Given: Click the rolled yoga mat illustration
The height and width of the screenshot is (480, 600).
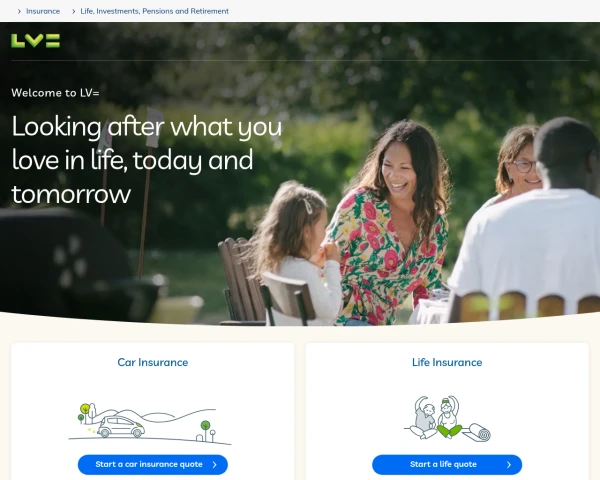Looking at the screenshot, I should [477, 433].
